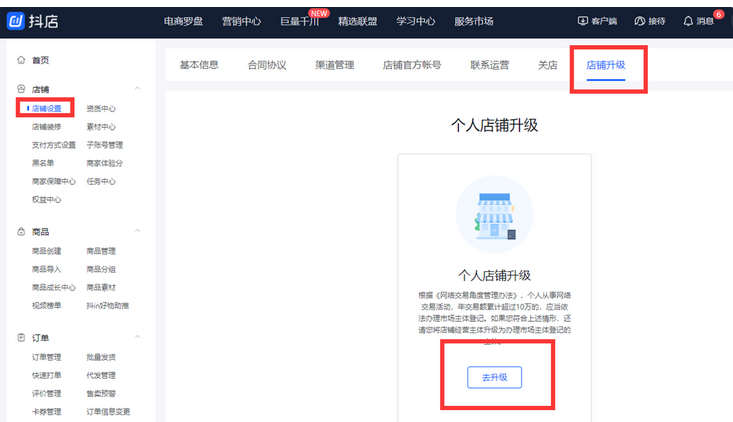Screen dimensions: 733x422
Task: Open 订单管理 in the sidebar
Action: click(46, 357)
